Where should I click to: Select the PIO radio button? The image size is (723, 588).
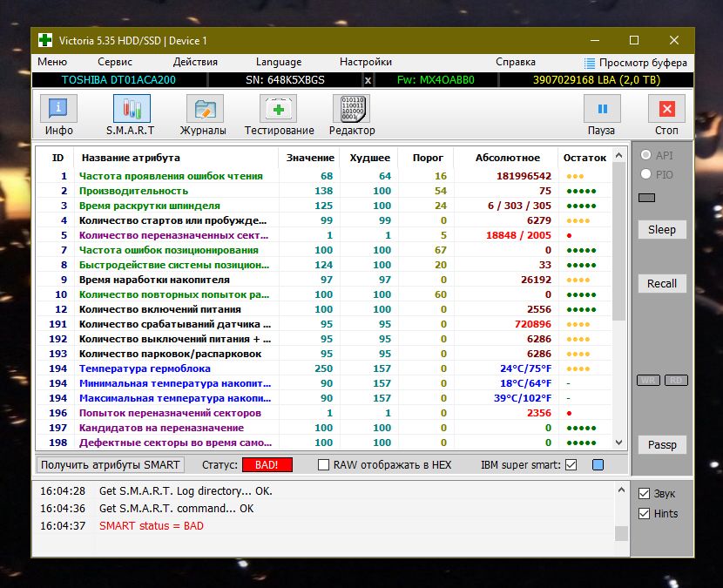point(645,174)
